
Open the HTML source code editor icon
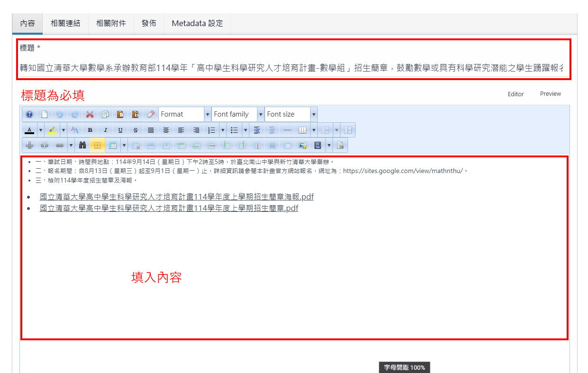[x=341, y=145]
